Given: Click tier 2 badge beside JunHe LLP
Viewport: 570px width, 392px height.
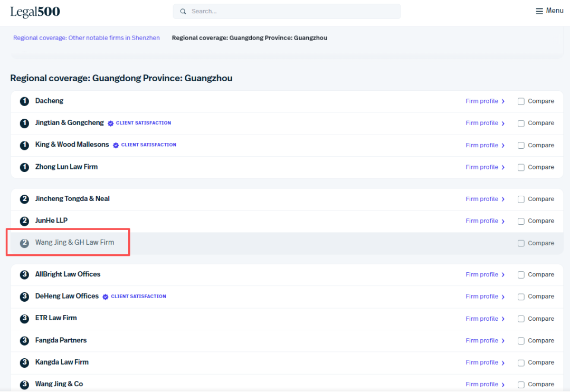Looking at the screenshot, I should tap(24, 221).
